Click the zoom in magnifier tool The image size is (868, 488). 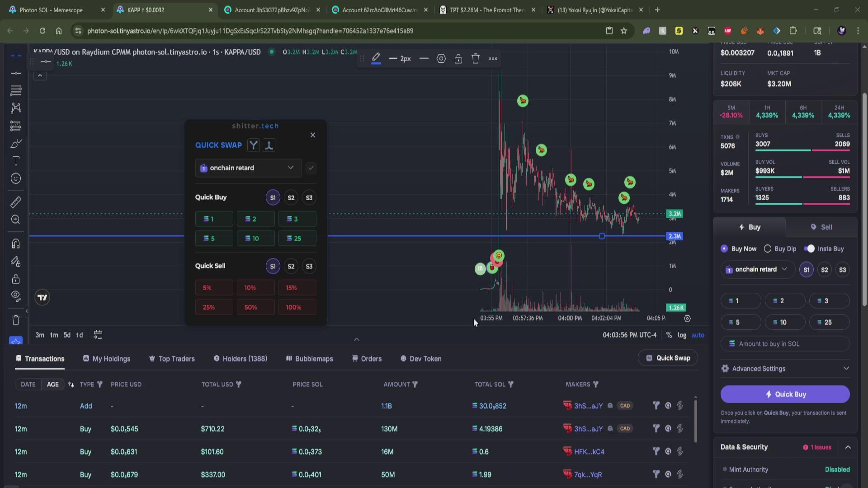pyautogui.click(x=16, y=220)
